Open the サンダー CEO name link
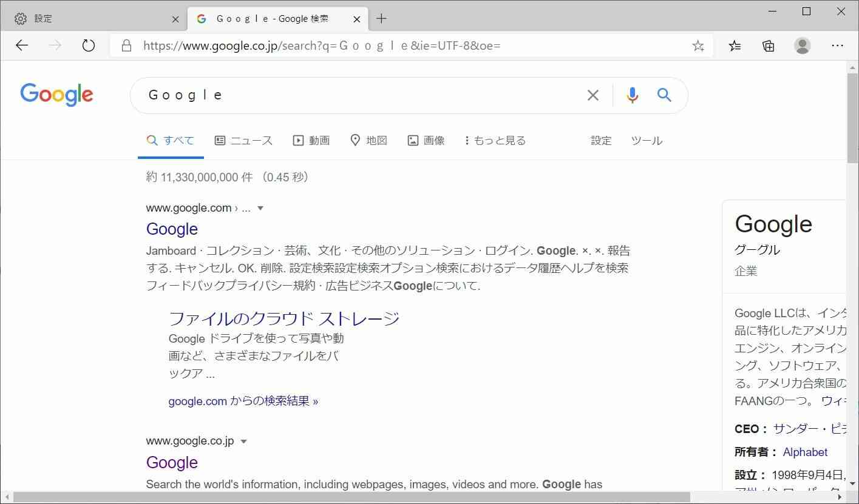Screen dimensions: 859x504 (x=810, y=429)
